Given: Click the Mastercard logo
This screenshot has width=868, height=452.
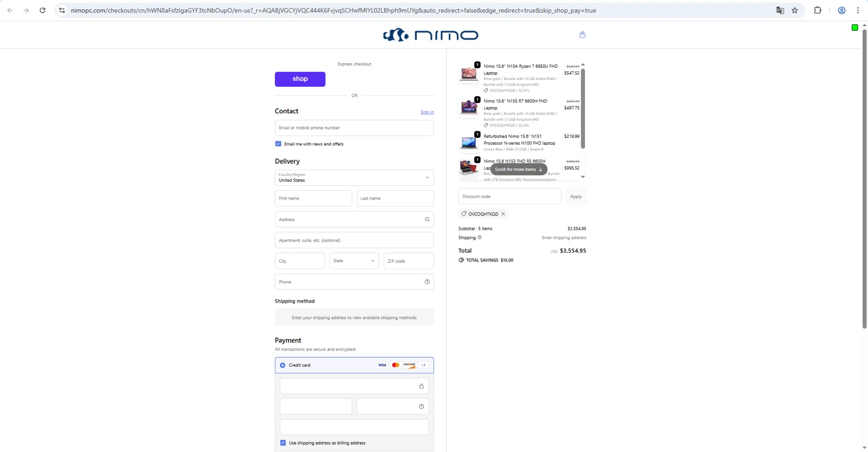Looking at the screenshot, I should point(396,365).
